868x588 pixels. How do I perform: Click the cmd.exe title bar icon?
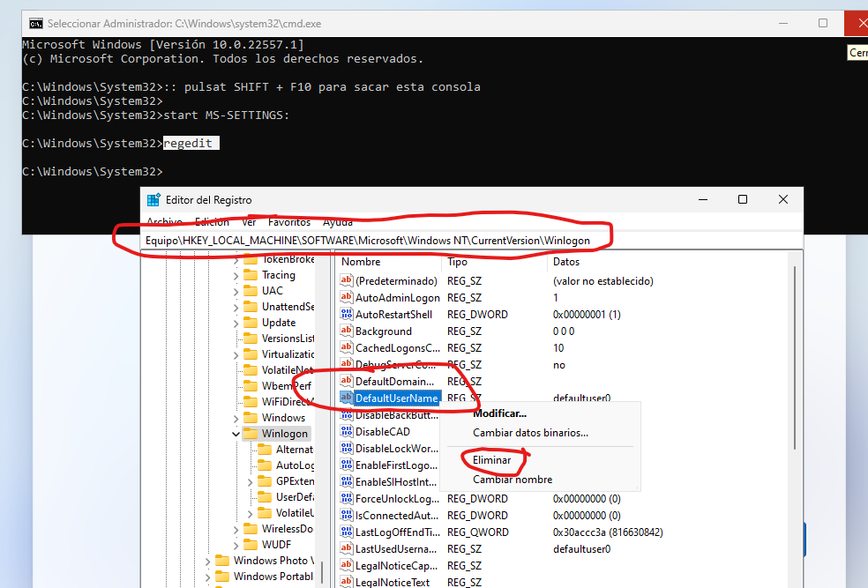(36, 23)
